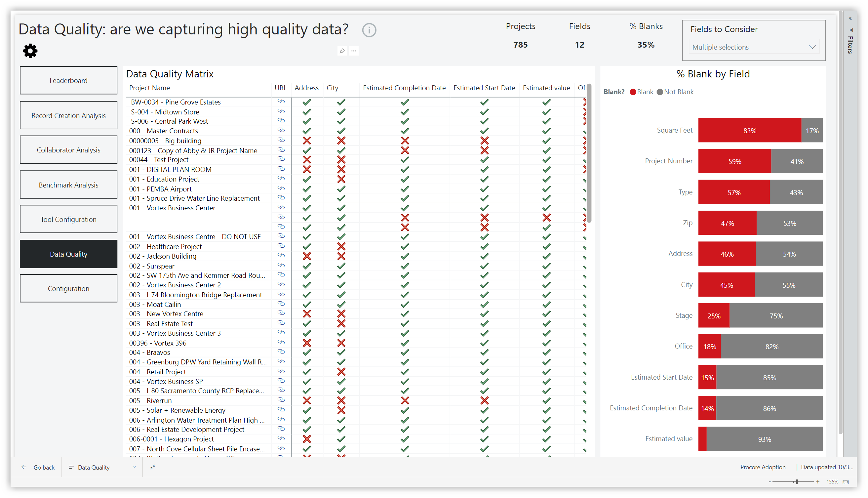The image size is (868, 498).
Task: Sort by Estimated Completion Date header
Action: pos(404,88)
